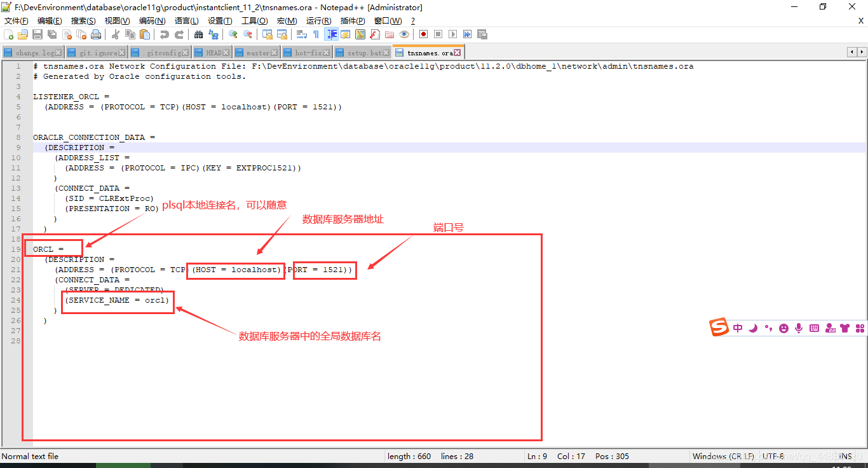Open Find with the binoculars icon
This screenshot has width=868, height=468.
(198, 34)
